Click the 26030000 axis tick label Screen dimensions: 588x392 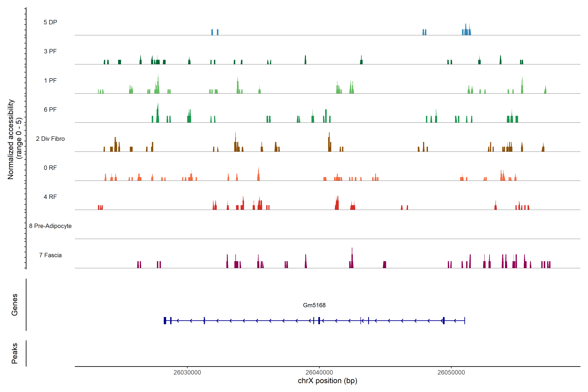coord(187,372)
